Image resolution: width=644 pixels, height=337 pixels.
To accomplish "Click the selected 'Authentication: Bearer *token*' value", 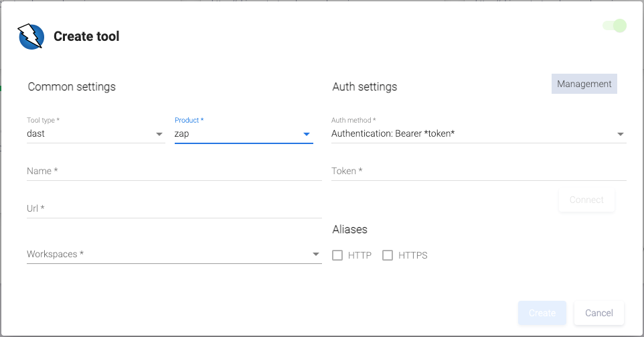I will [393, 134].
